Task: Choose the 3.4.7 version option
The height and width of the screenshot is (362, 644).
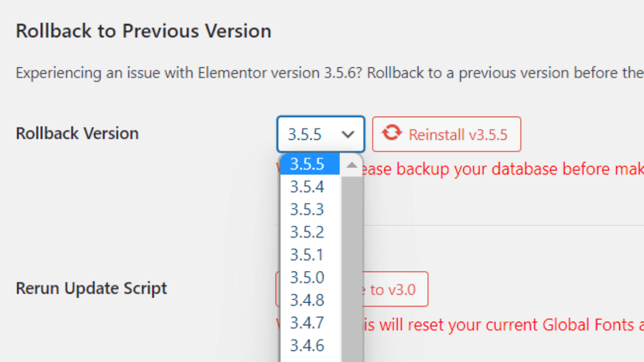Action: [307, 323]
